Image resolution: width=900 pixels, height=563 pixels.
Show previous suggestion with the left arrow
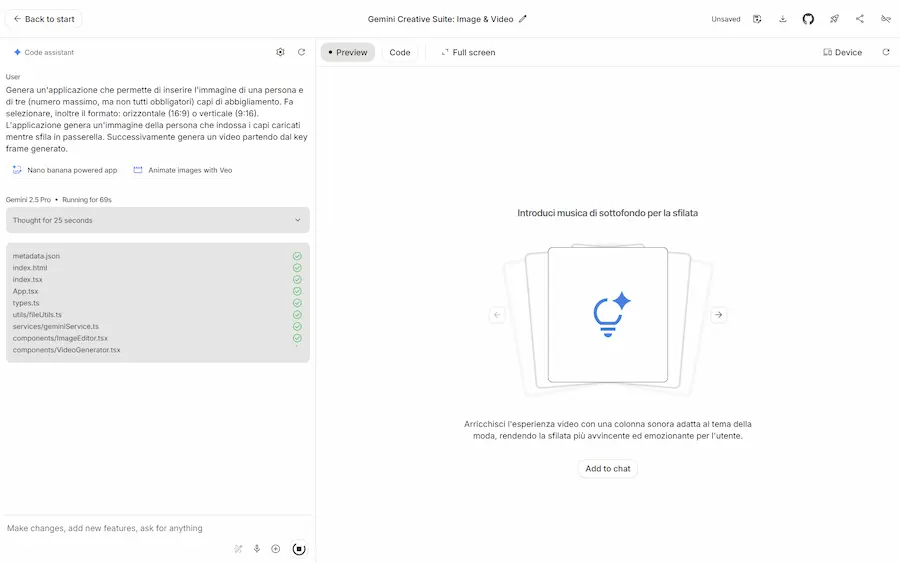coord(497,315)
